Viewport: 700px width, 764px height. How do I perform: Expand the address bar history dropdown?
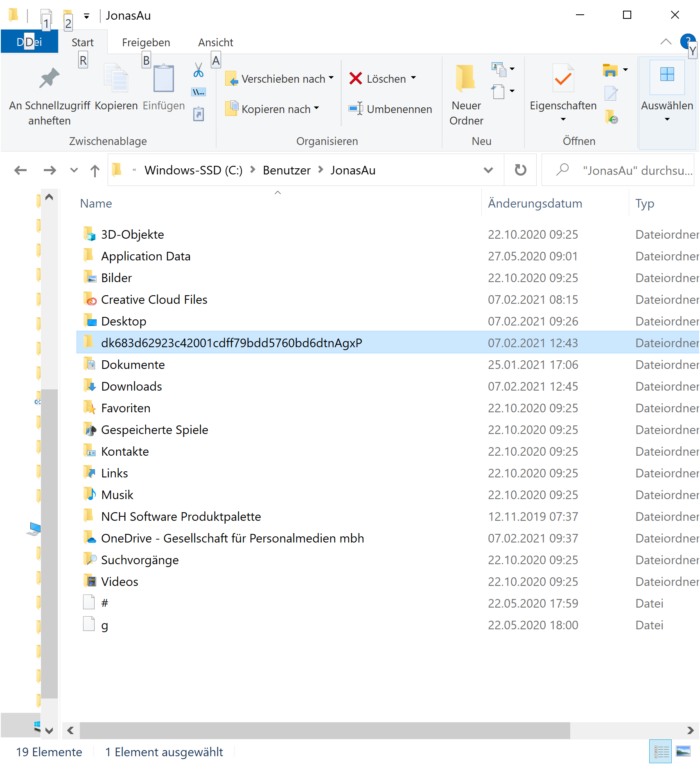[x=488, y=170]
